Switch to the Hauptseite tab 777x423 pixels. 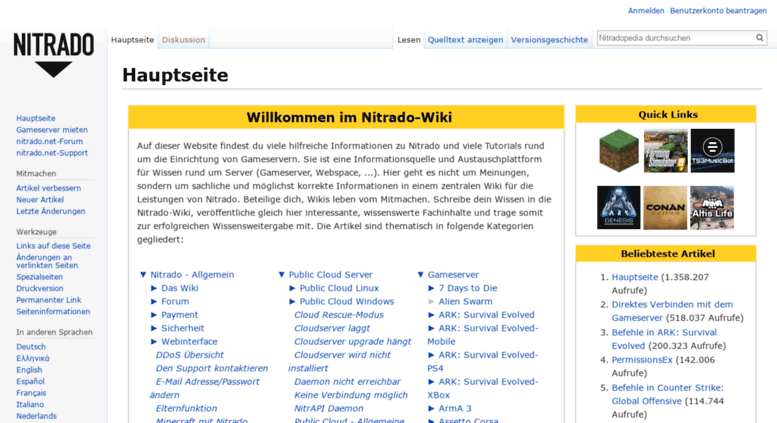[132, 40]
